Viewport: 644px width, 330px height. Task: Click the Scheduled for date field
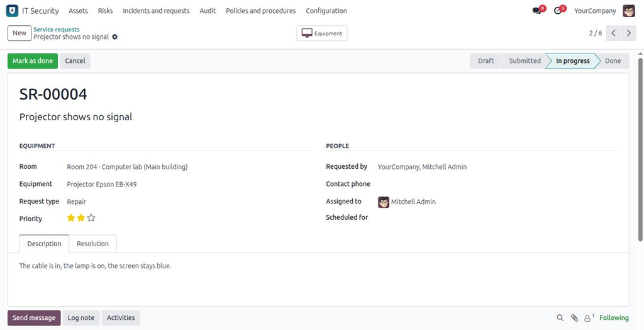pos(497,217)
